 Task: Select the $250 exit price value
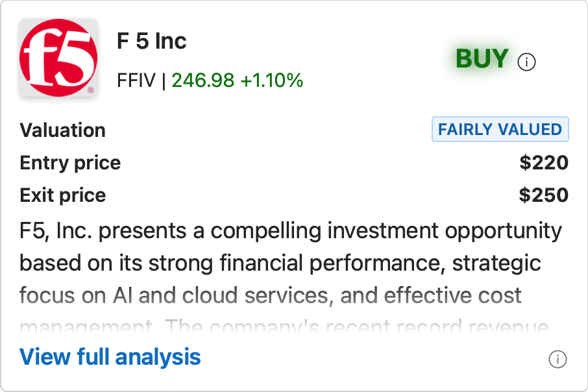pos(544,195)
